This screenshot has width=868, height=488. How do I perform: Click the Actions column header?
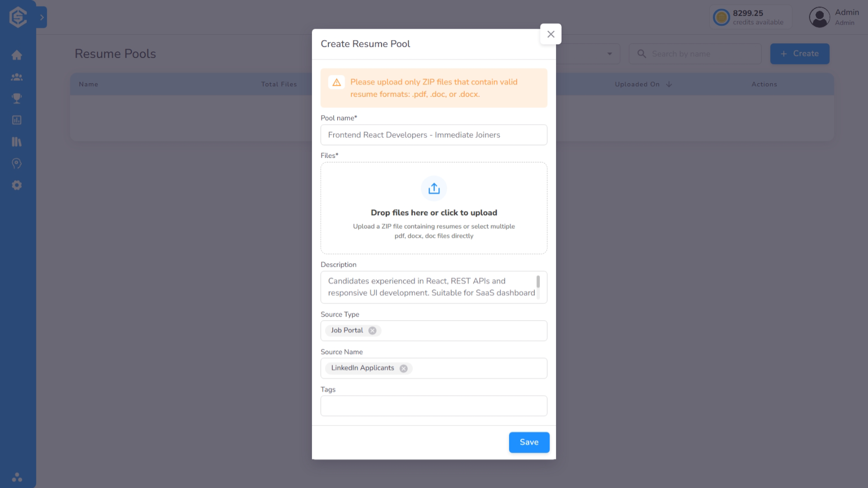click(x=764, y=84)
